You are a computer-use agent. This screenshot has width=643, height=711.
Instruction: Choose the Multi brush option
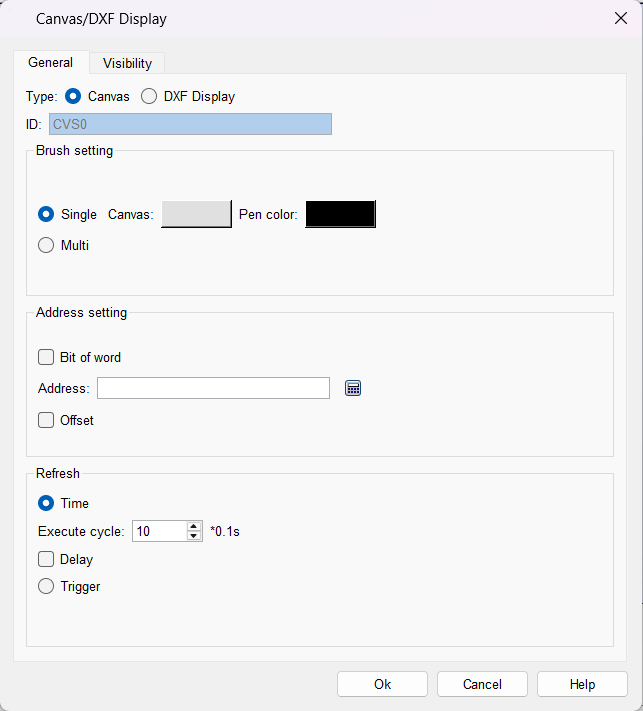click(x=46, y=245)
